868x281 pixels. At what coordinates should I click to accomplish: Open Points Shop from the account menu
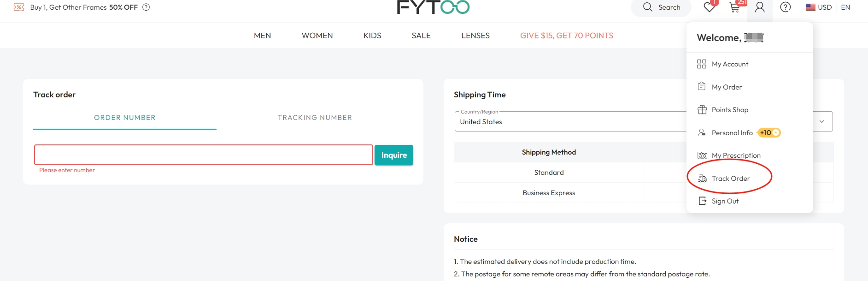click(730, 110)
